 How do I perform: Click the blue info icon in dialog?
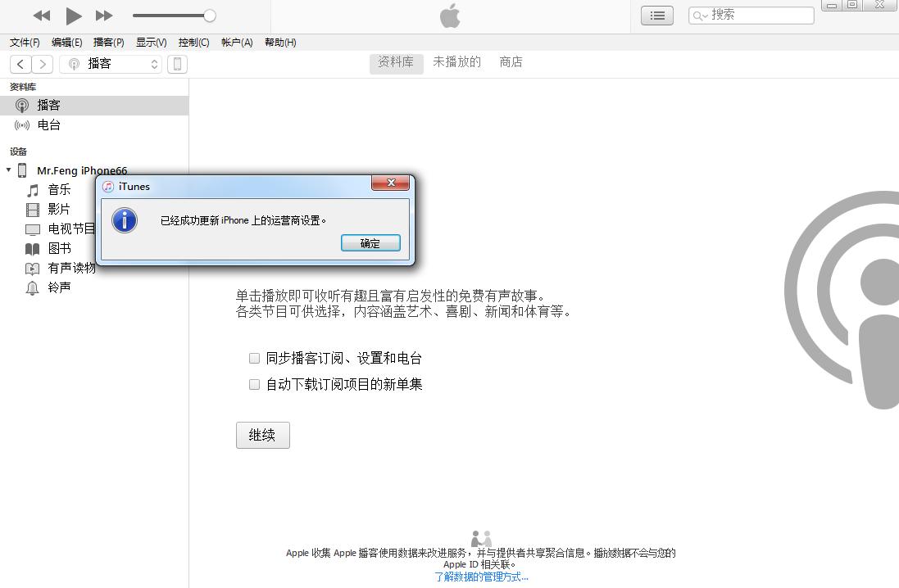[x=125, y=220]
